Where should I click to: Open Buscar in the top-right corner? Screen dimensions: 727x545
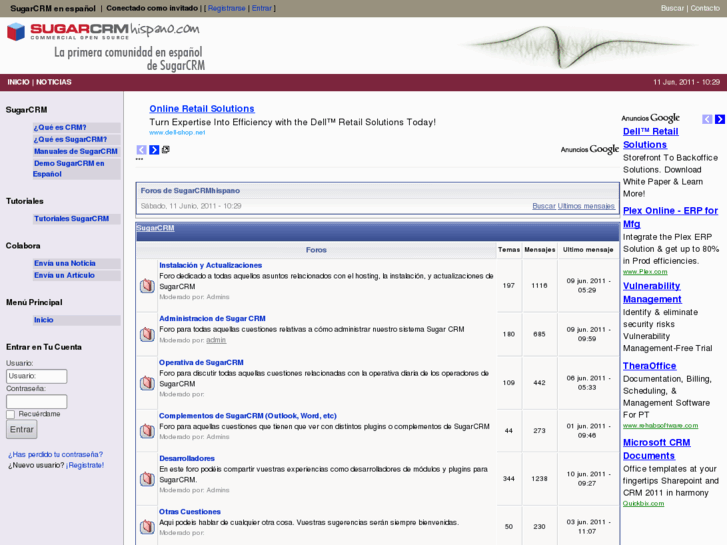click(x=672, y=8)
